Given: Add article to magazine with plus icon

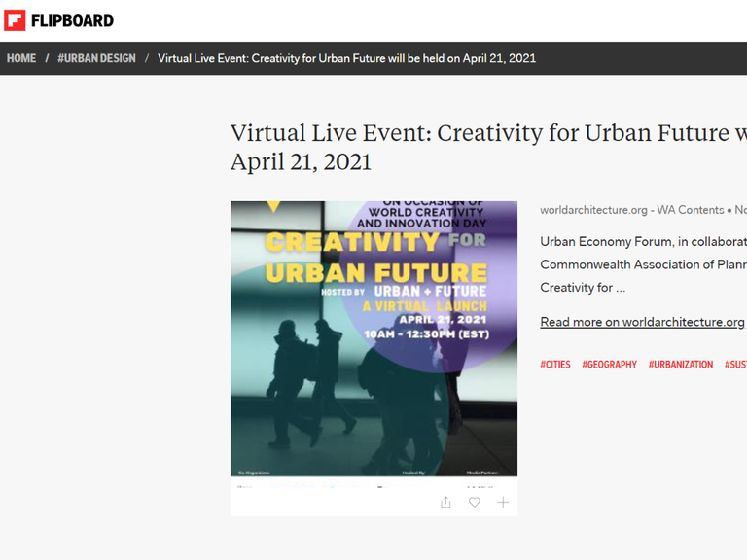Looking at the screenshot, I should [x=503, y=502].
